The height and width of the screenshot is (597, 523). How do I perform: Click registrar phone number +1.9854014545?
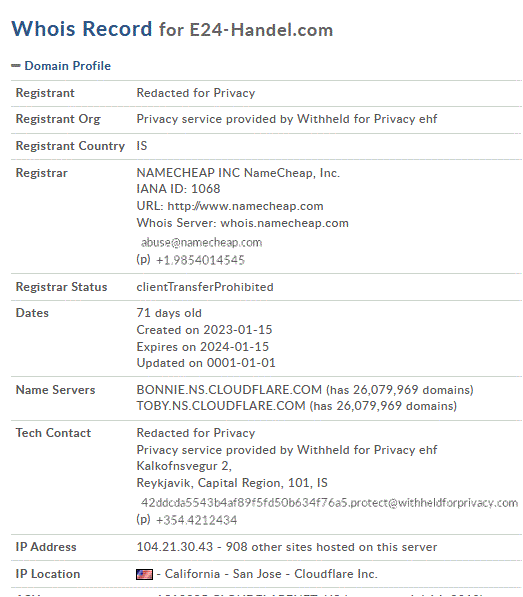200,260
